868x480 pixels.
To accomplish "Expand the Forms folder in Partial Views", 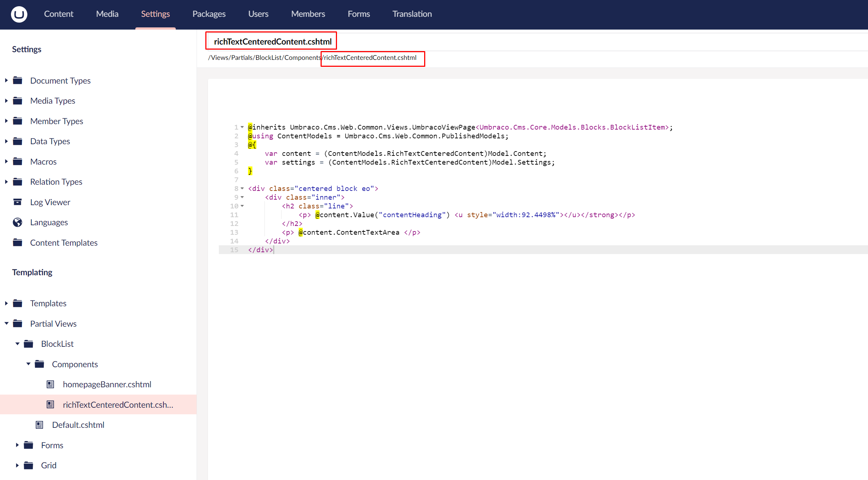I will point(17,445).
